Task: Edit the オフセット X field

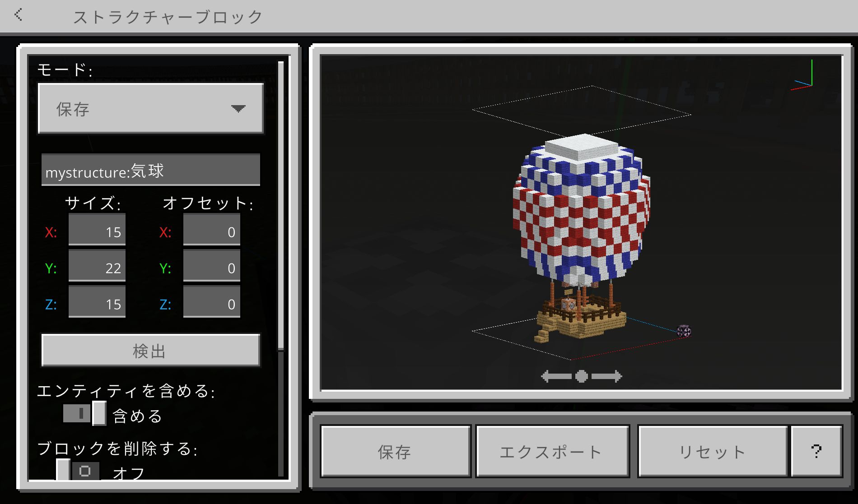Action: [x=212, y=230]
